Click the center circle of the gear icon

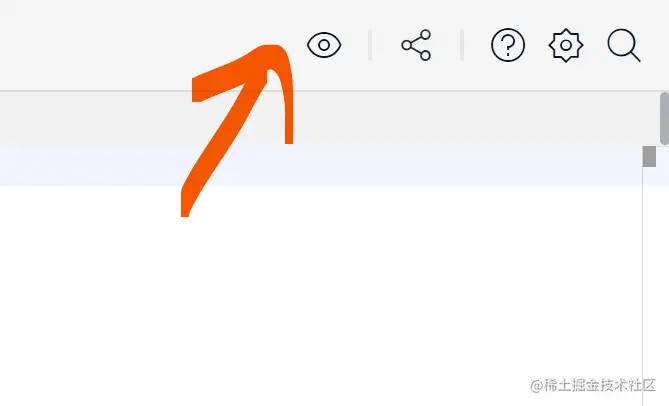click(x=566, y=45)
